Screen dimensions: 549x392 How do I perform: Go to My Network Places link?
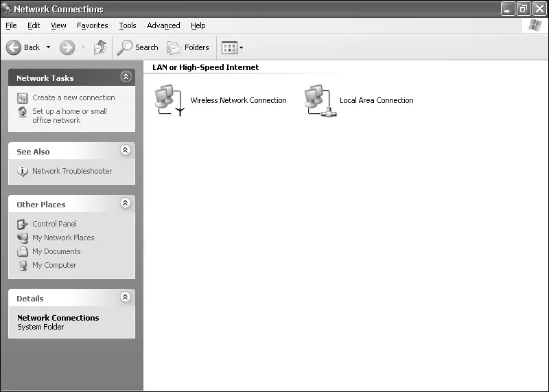(63, 238)
